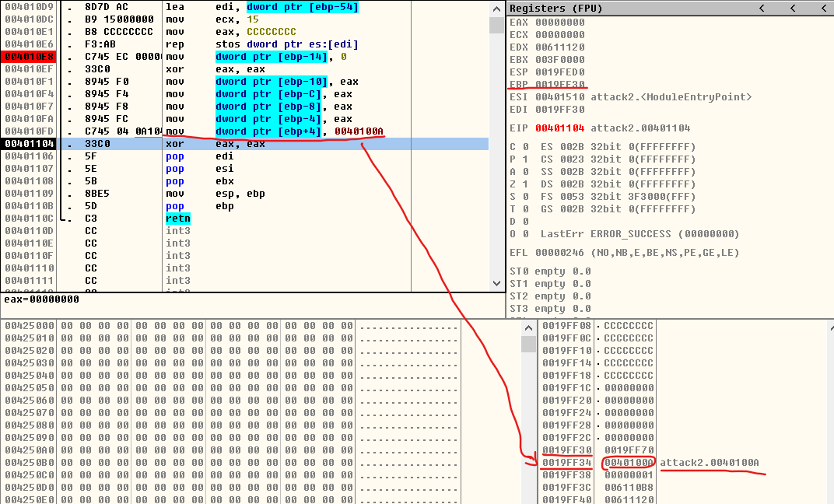This screenshot has width=834, height=504.
Task: Click the disassembly pane scroll-up arrow
Action: (x=496, y=8)
